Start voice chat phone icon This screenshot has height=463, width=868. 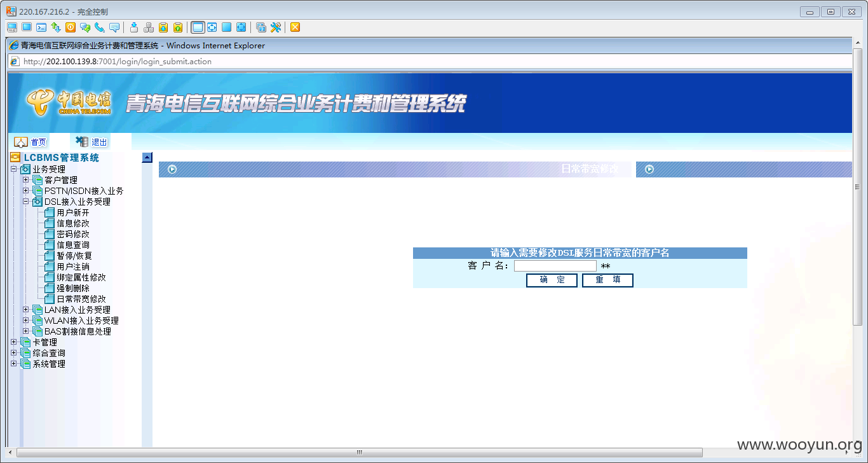click(100, 27)
